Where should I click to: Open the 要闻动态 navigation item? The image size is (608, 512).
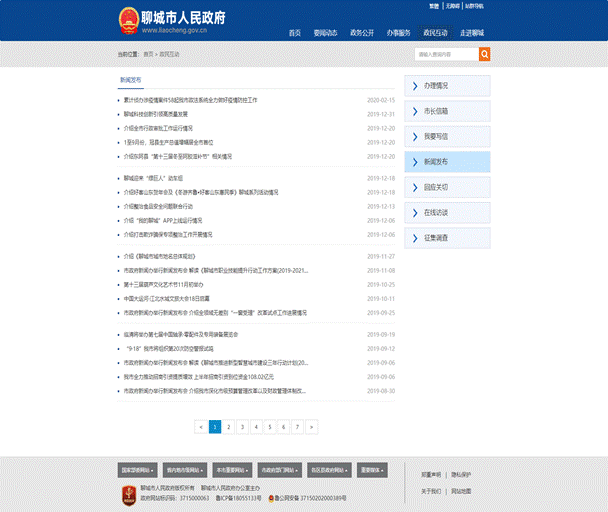point(325,33)
